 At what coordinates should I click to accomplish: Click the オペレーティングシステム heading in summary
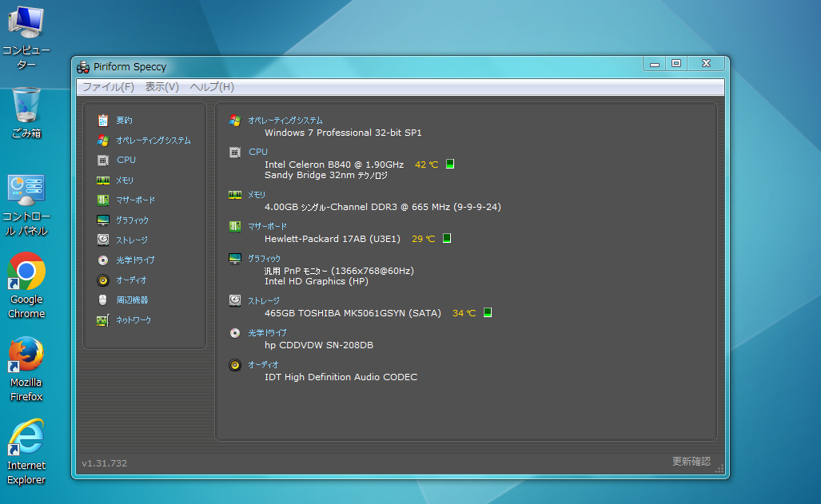tap(285, 121)
